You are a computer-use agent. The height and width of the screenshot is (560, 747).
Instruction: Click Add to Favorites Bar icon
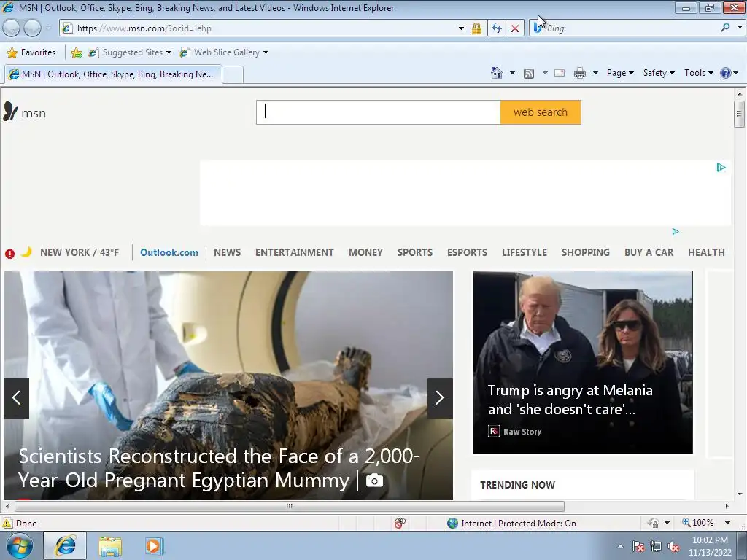pyautogui.click(x=76, y=52)
